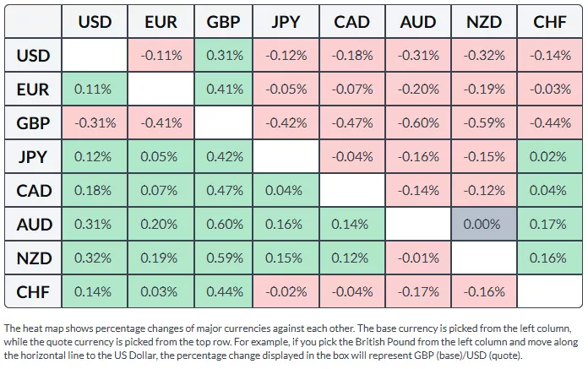The width and height of the screenshot is (588, 369).
Task: Select the AUD row label on the left
Action: [x=34, y=225]
